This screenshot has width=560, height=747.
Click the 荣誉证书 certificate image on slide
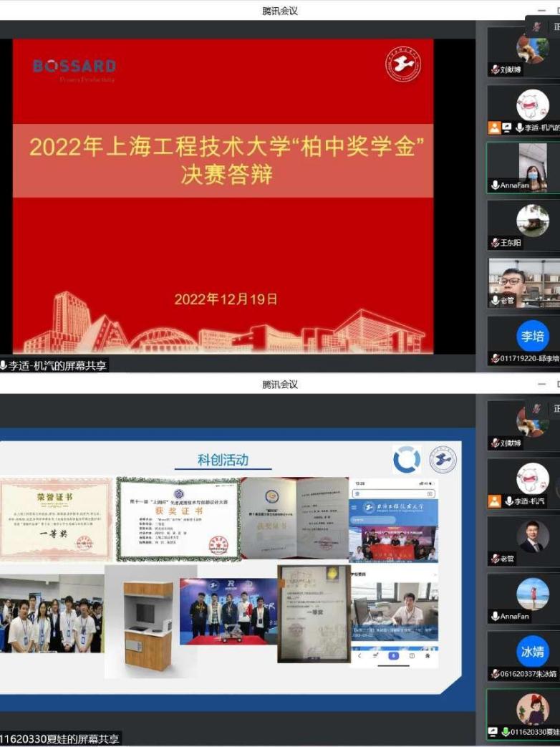(x=55, y=519)
